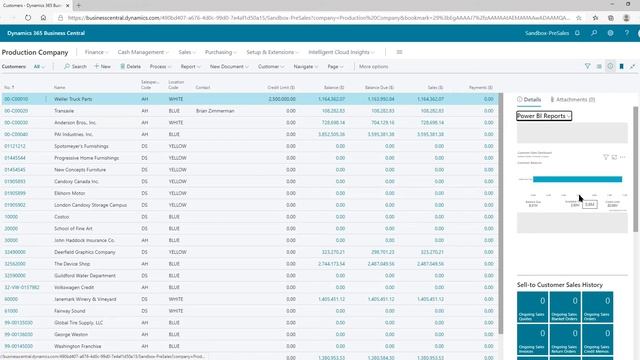This screenshot has width=640, height=360.
Task: Open the settings gear icon
Action: (x=610, y=33)
